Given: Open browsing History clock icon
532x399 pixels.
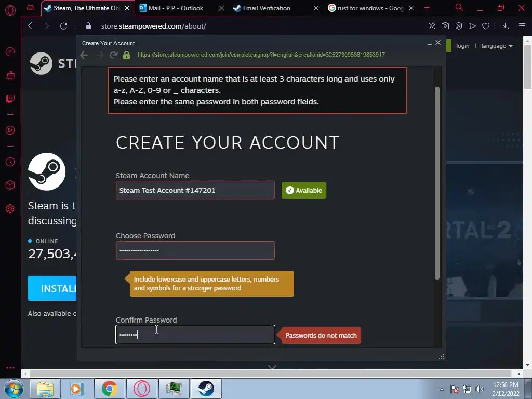Looking at the screenshot, I should [x=10, y=162].
